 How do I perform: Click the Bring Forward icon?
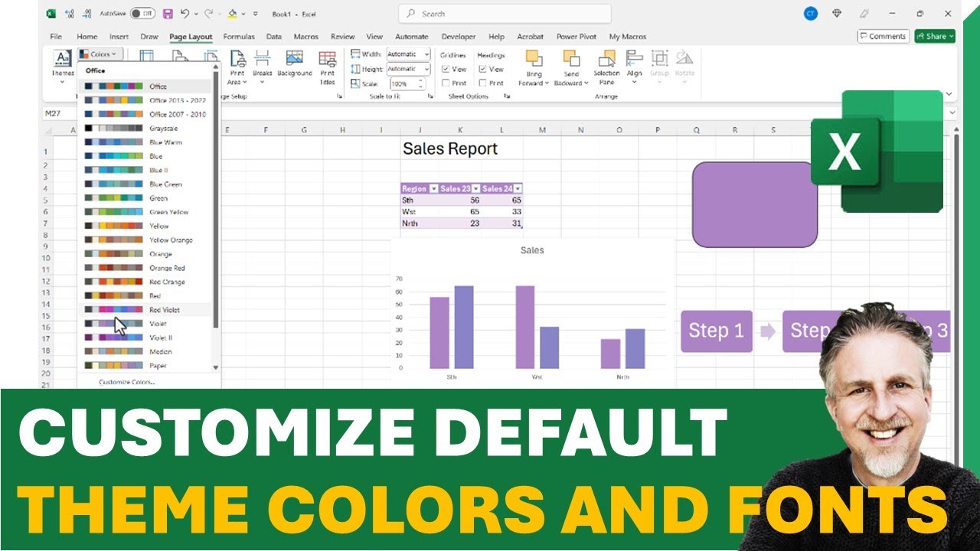(x=534, y=59)
